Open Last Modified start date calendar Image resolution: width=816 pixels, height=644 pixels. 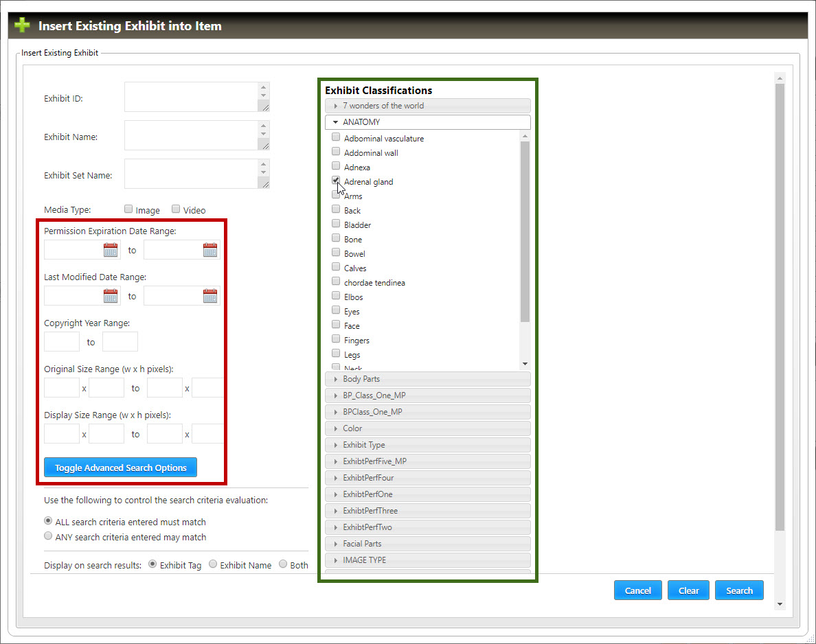point(111,296)
